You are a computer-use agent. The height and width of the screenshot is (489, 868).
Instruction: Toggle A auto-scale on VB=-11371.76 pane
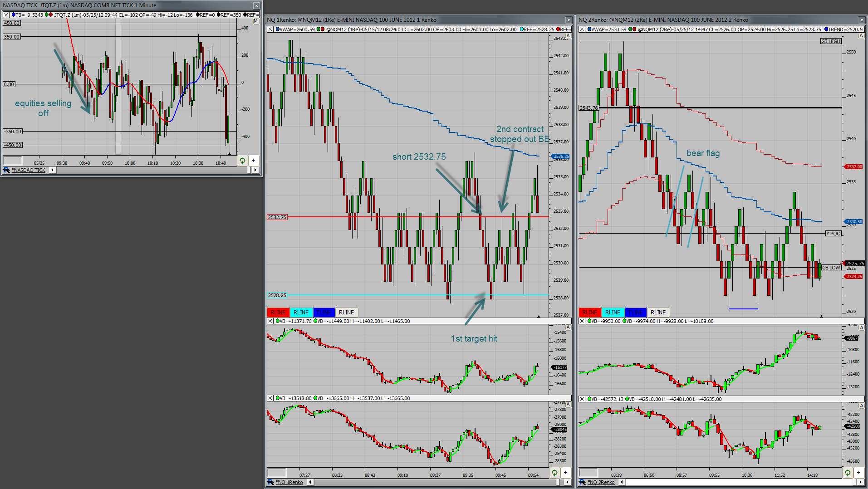(568, 328)
